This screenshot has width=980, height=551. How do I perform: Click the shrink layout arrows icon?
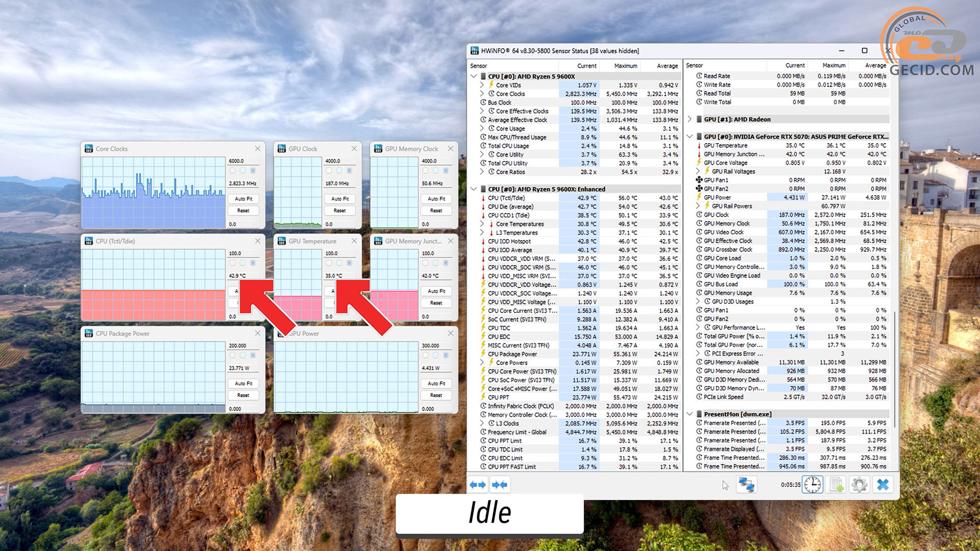tap(500, 485)
